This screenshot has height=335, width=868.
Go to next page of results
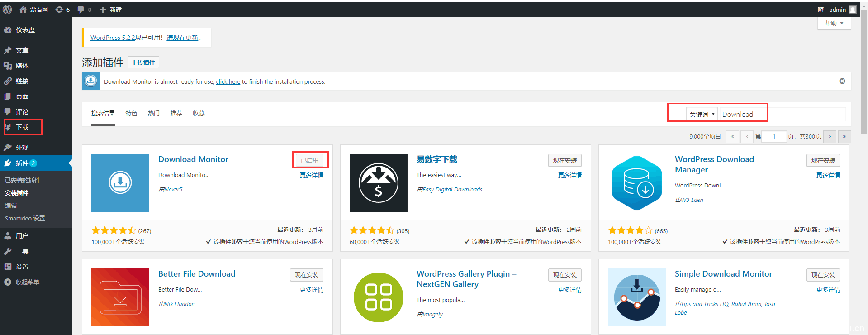point(830,136)
